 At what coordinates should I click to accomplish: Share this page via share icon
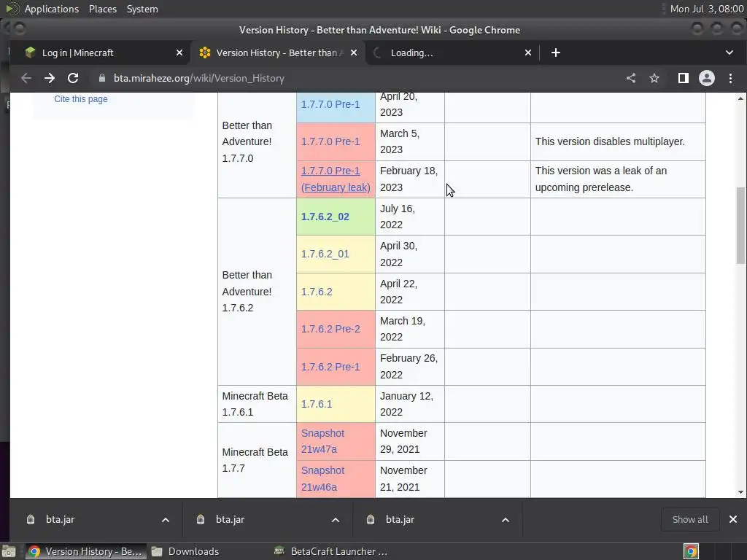[x=631, y=78]
